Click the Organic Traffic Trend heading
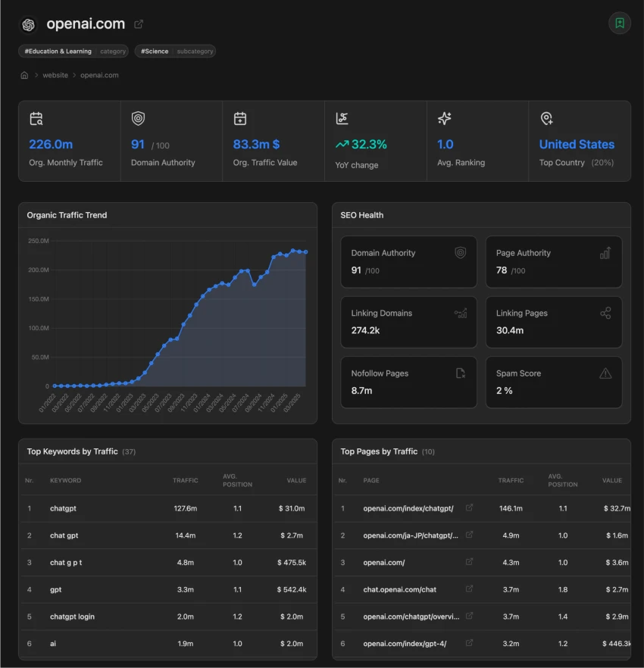Image resolution: width=644 pixels, height=668 pixels. (x=67, y=215)
